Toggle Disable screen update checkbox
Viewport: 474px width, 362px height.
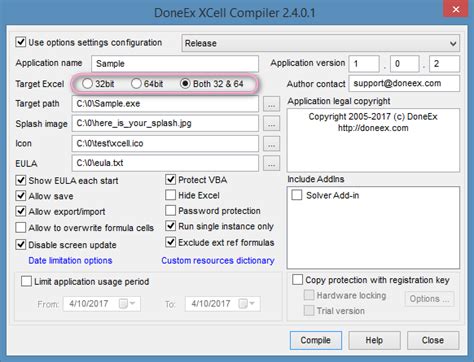pos(21,245)
